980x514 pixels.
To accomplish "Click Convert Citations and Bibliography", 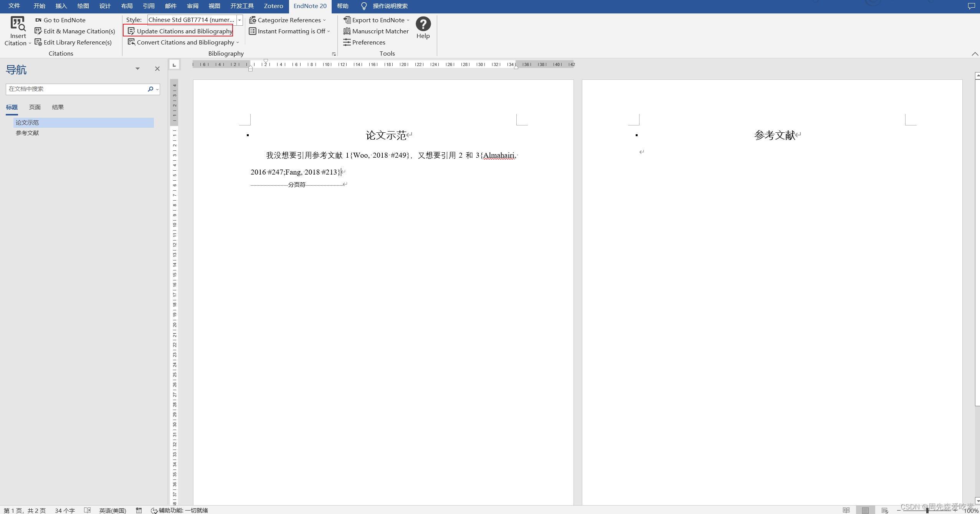I will (x=185, y=42).
